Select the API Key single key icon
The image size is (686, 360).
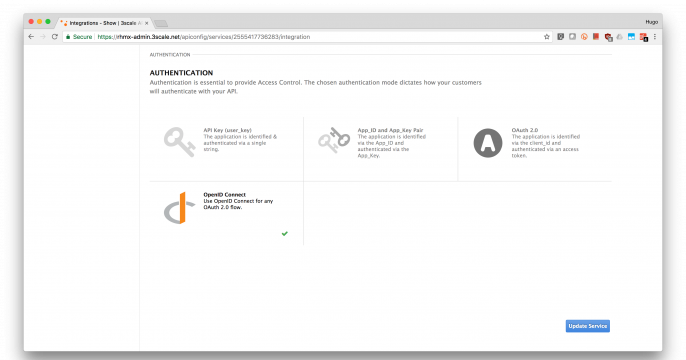(179, 142)
